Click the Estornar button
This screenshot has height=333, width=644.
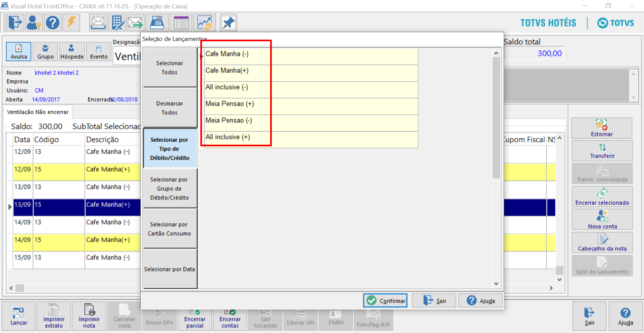(x=602, y=128)
